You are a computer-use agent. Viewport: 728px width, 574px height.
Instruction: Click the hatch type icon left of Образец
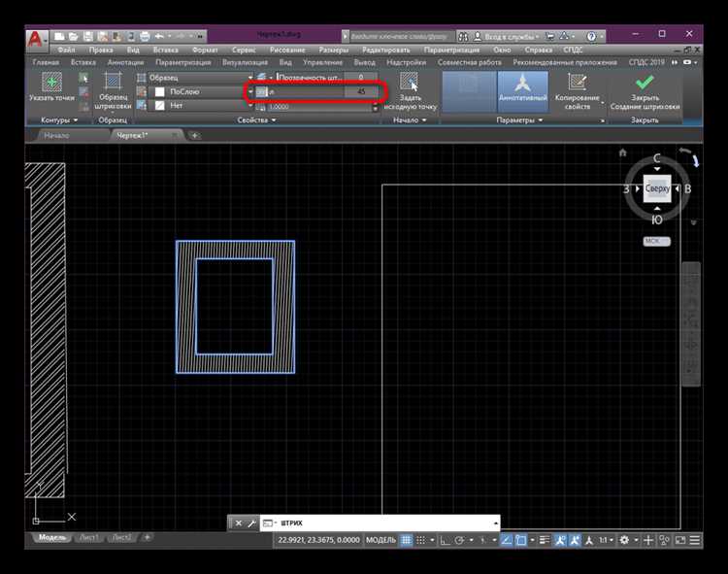pyautogui.click(x=141, y=78)
